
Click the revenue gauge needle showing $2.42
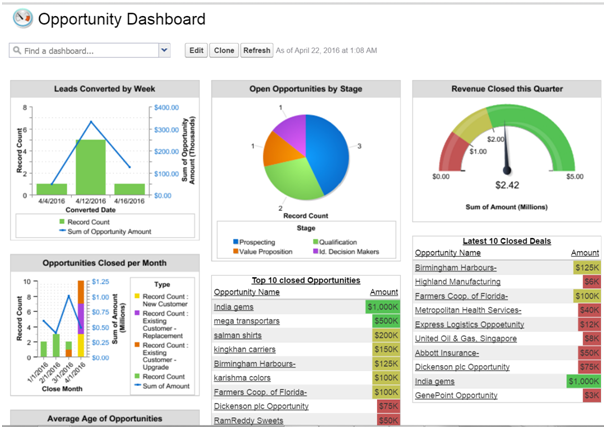click(x=507, y=147)
